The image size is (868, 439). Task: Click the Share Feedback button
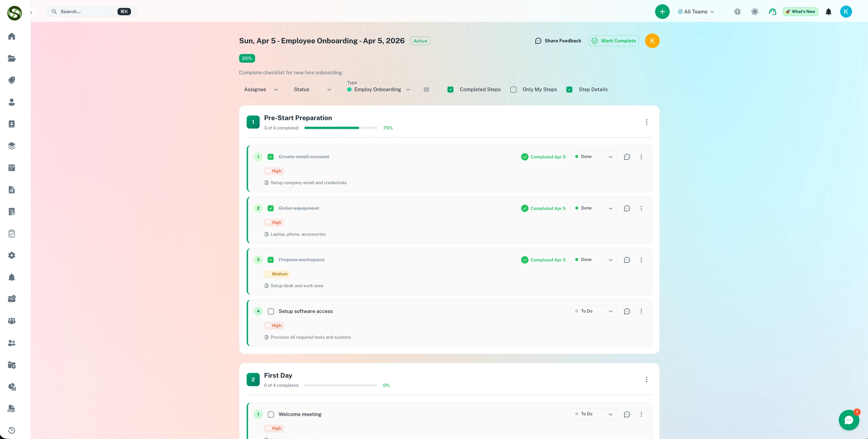click(558, 41)
